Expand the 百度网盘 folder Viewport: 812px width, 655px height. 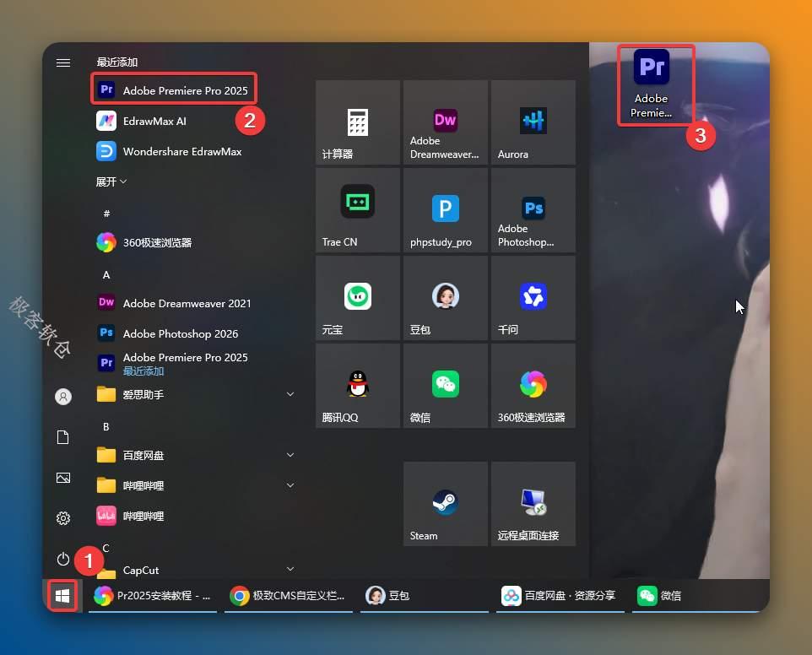tap(194, 455)
